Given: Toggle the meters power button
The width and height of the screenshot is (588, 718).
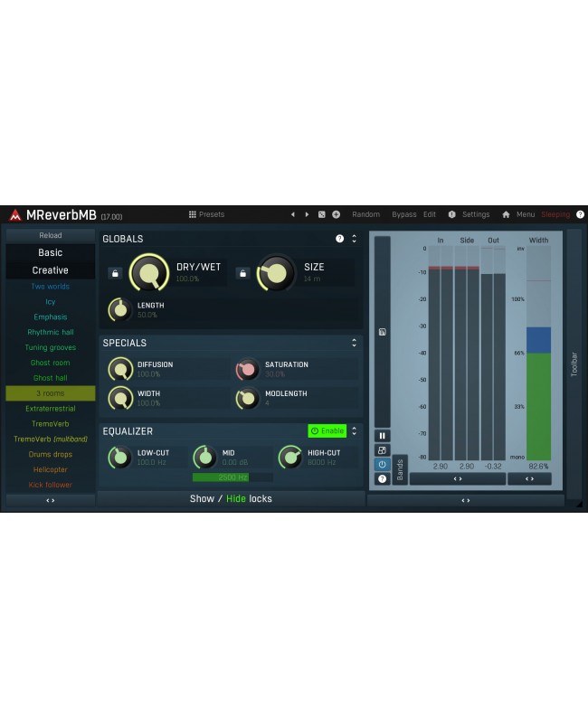Looking at the screenshot, I should pos(383,464).
